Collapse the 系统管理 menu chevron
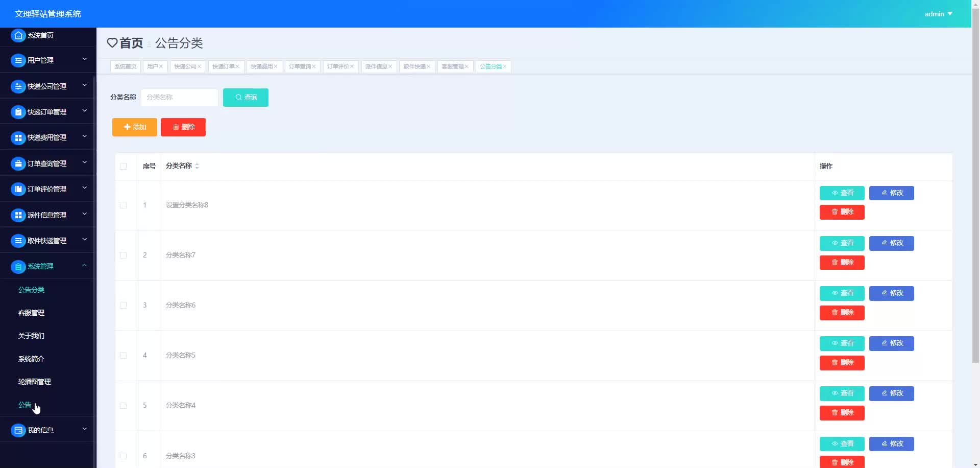Viewport: 980px width, 468px height. pyautogui.click(x=85, y=265)
